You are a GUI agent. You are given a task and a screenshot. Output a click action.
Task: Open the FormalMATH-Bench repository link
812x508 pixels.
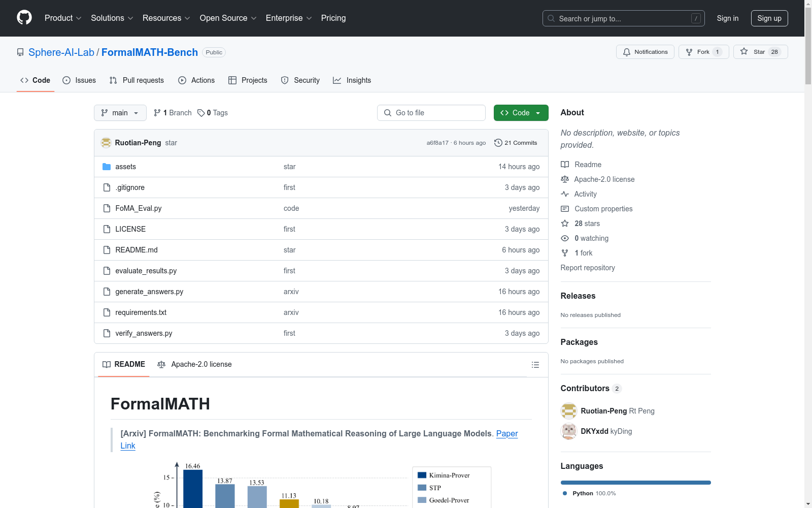coord(150,52)
